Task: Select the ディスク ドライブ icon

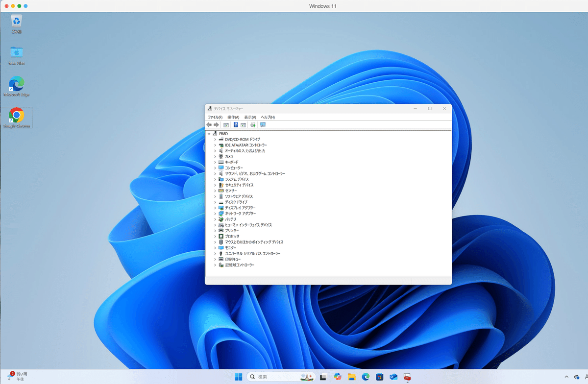Action: coord(221,202)
